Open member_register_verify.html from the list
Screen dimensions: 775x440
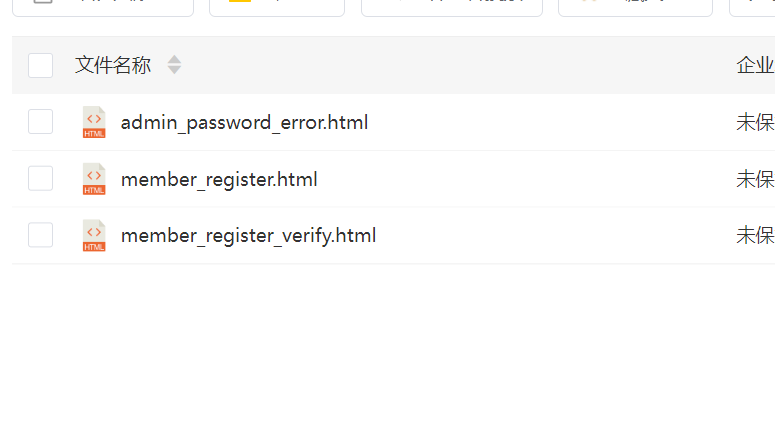click(248, 236)
